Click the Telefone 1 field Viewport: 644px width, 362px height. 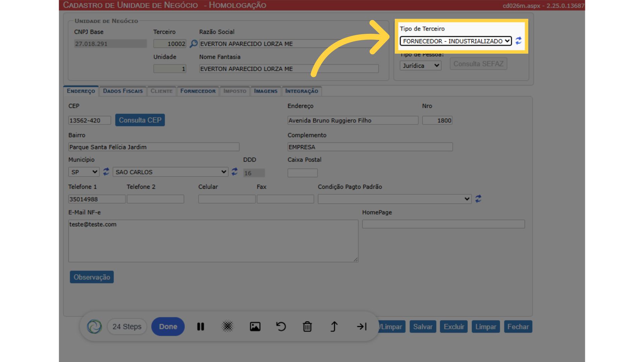coord(97,199)
